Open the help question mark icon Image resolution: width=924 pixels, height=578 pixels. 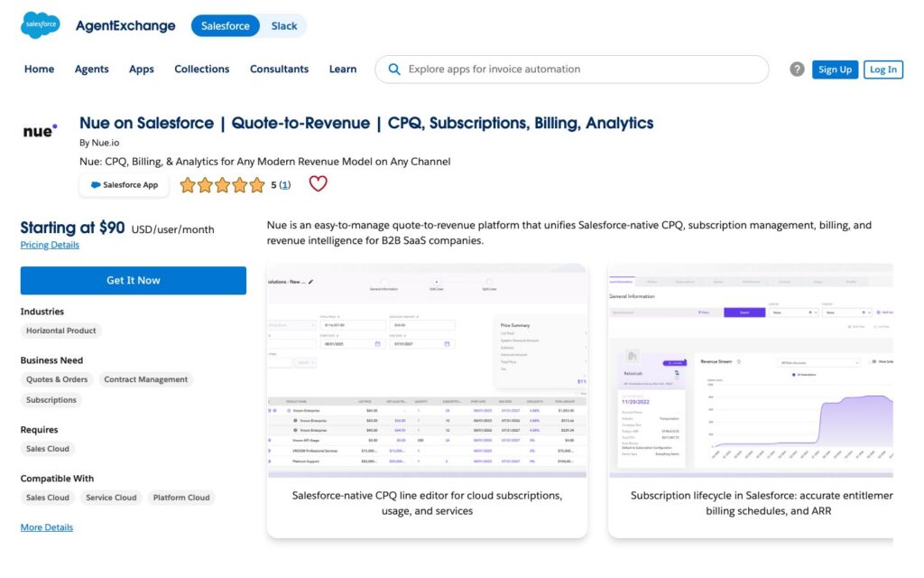pyautogui.click(x=797, y=69)
